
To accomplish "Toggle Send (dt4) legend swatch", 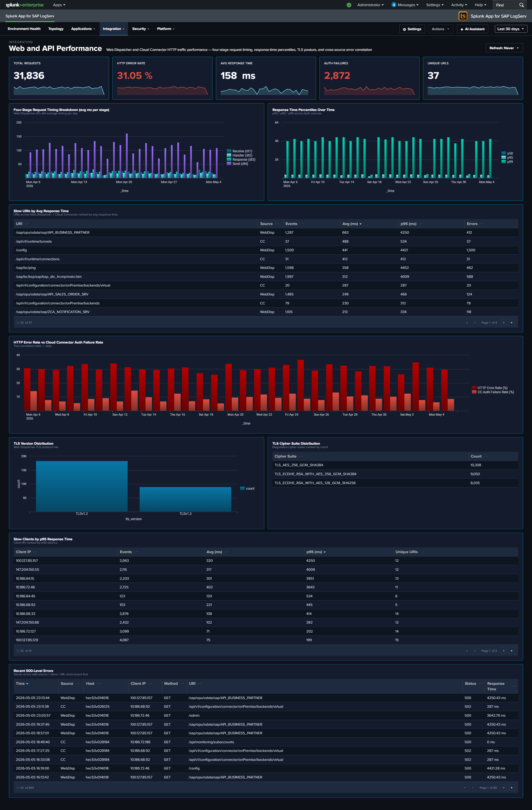I will coord(229,164).
